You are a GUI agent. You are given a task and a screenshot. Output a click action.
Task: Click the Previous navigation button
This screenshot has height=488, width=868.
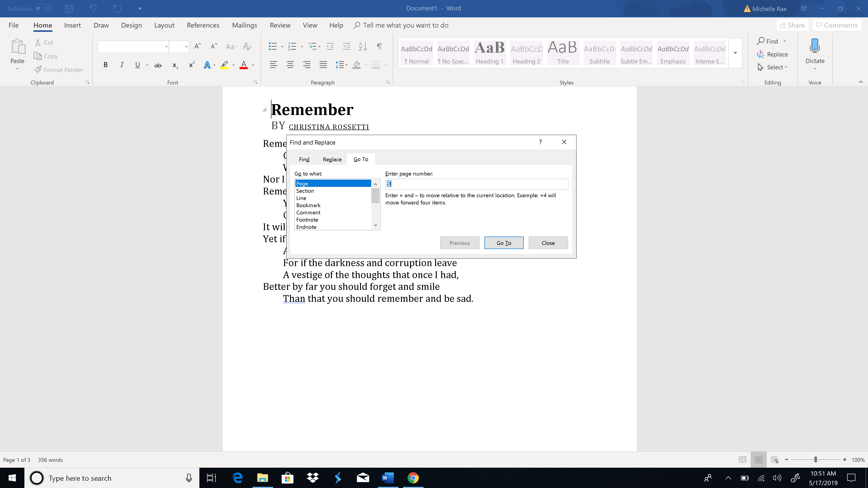click(460, 242)
